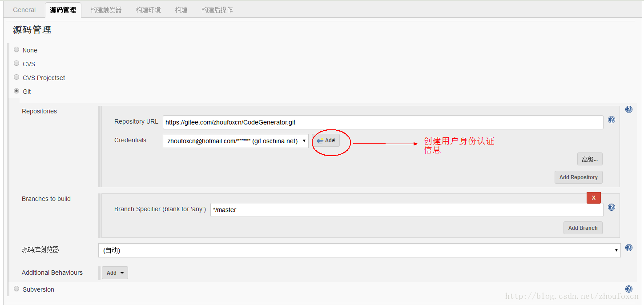Click help icon next to Repositories section
Image resolution: width=644 pixels, height=305 pixels.
629,109
